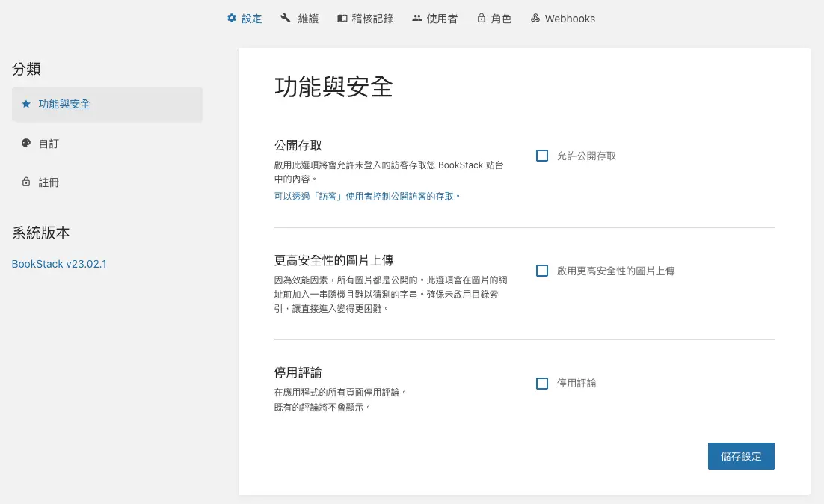Click the Webhooks icon in top navigation

click(535, 18)
